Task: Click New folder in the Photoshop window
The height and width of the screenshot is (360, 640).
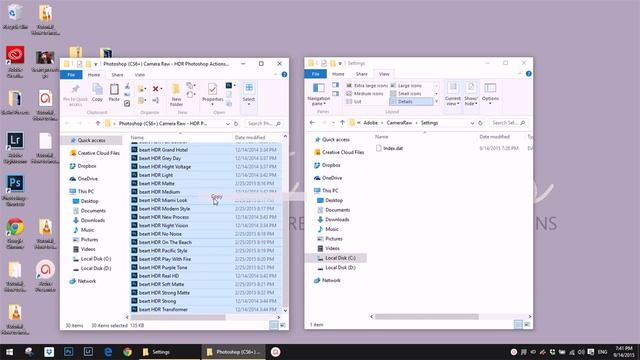Action: coord(176,95)
